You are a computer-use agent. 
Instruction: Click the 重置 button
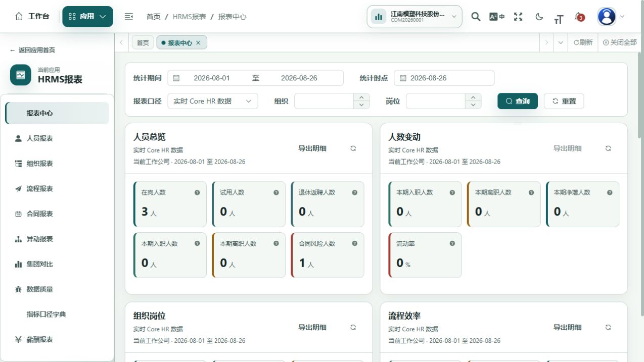[564, 101]
